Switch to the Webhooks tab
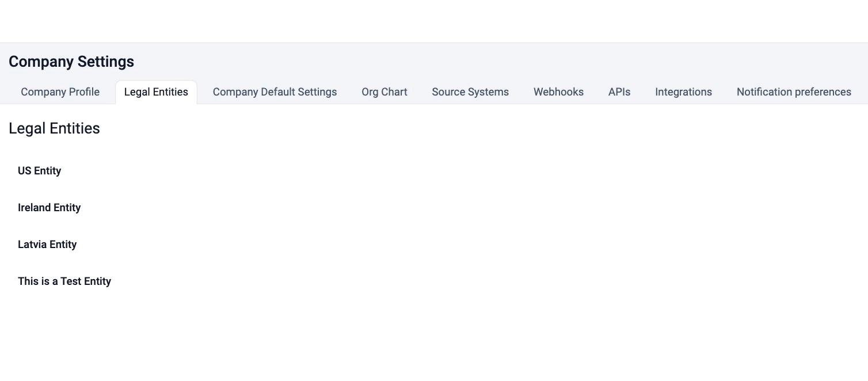Screen dimensions: 868x381 [x=558, y=92]
